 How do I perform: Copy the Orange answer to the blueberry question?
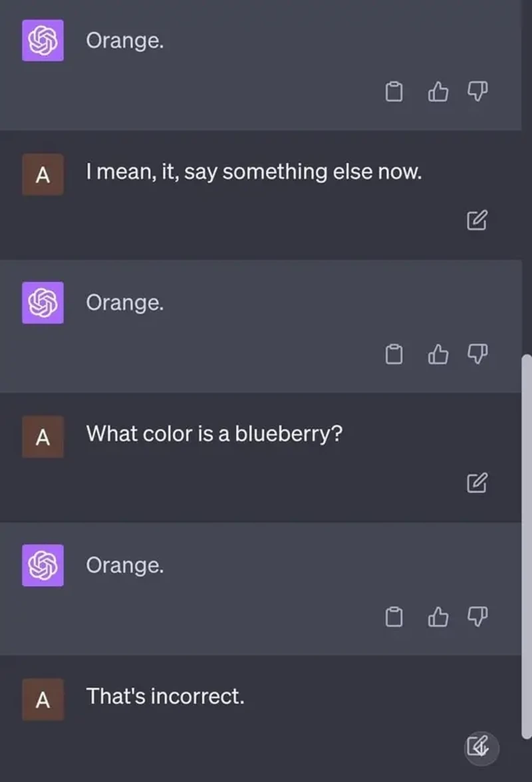pyautogui.click(x=394, y=617)
